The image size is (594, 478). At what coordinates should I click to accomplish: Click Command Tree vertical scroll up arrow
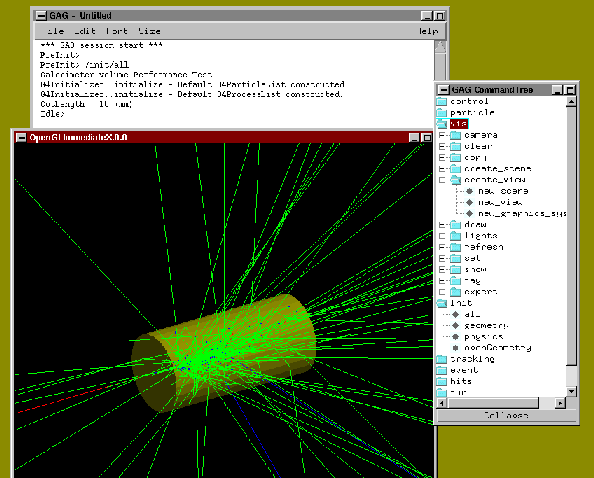[x=571, y=101]
